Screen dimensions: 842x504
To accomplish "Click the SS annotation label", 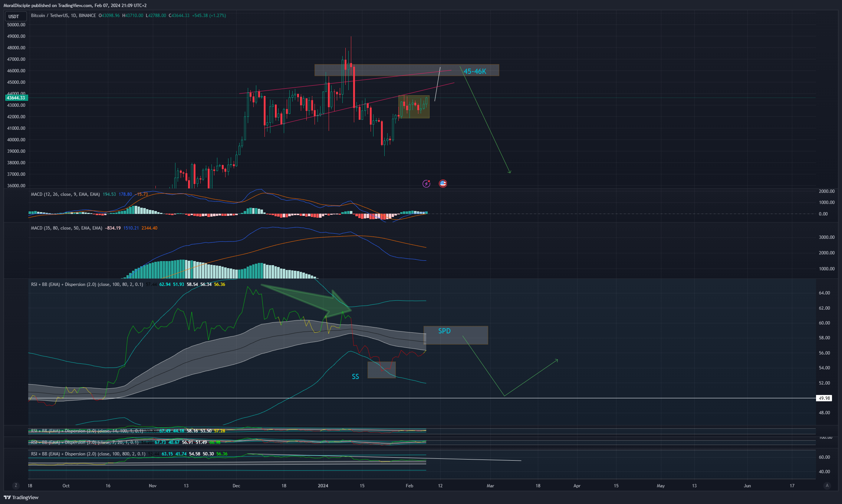I will click(x=355, y=377).
